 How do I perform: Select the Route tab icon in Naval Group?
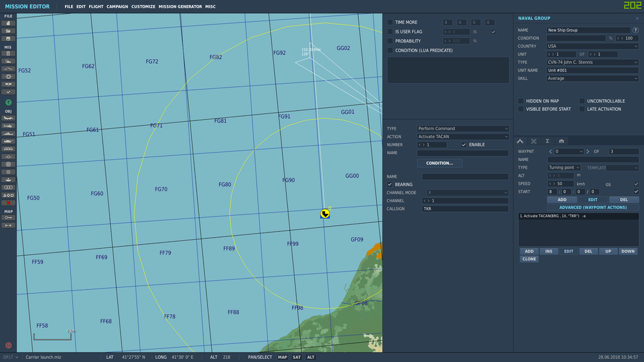520,141
